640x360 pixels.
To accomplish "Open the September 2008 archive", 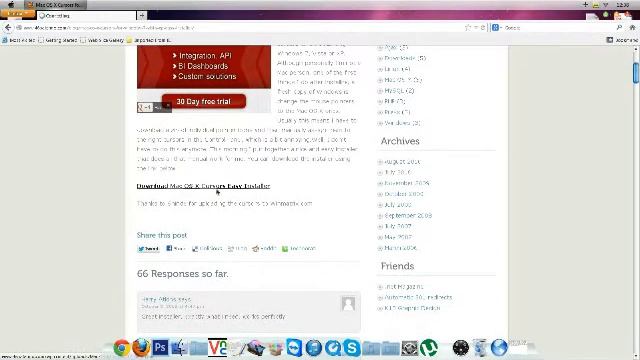I will pos(408,215).
